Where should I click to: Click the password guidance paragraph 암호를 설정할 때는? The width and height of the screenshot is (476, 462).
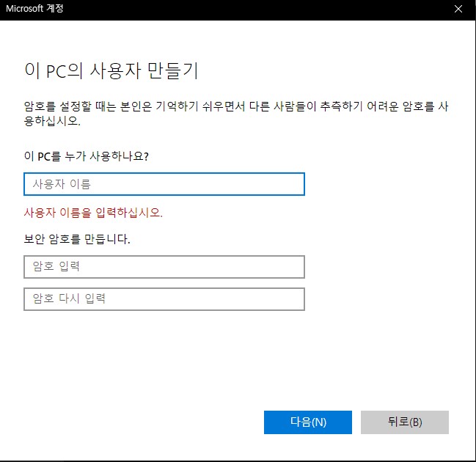(236, 114)
